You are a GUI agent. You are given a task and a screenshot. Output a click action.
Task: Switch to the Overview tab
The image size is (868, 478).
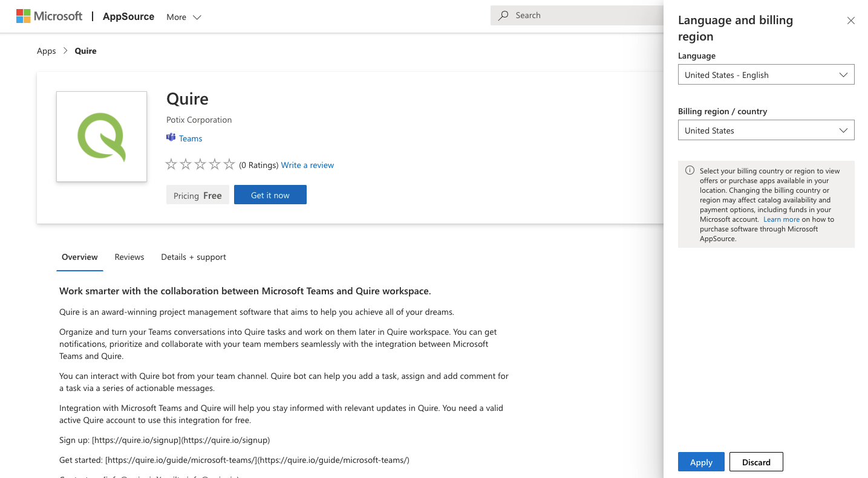(80, 257)
